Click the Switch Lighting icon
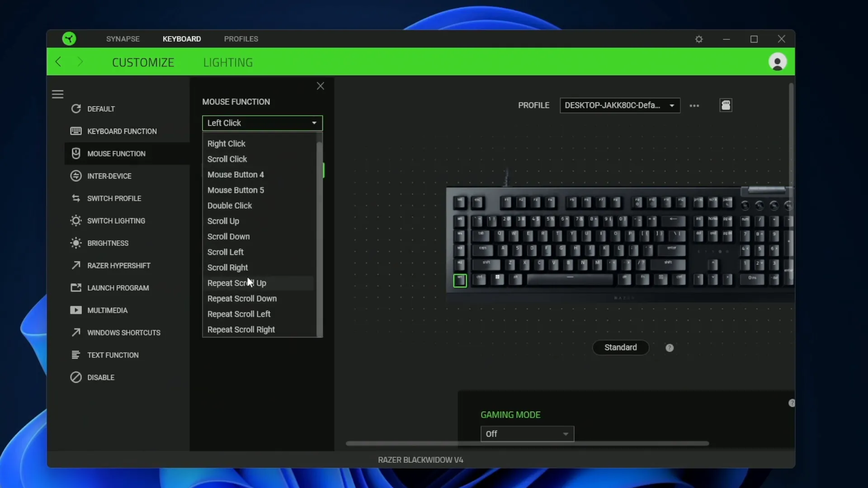 (76, 221)
